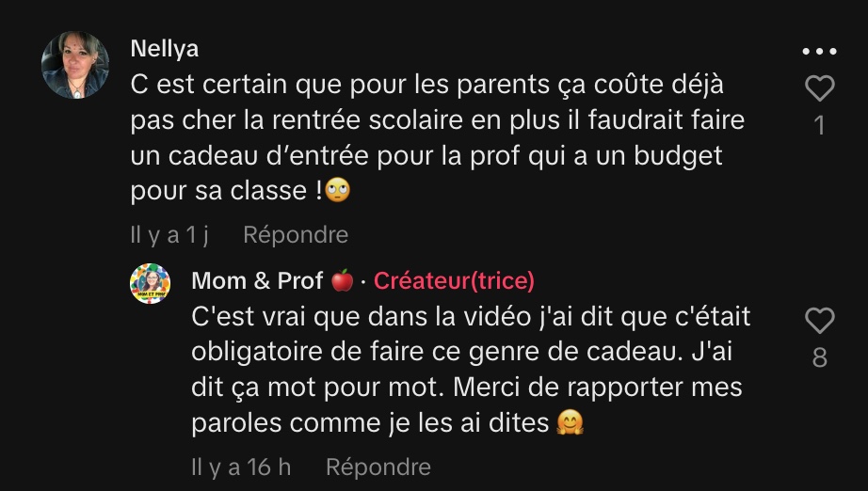The image size is (868, 491).
Task: Click the red apple emoji by Mom & Prof
Action: pyautogui.click(x=342, y=280)
